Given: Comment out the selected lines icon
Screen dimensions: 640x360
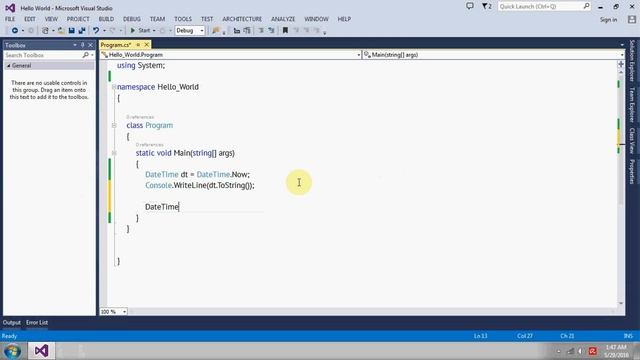Looking at the screenshot, I should tap(261, 31).
